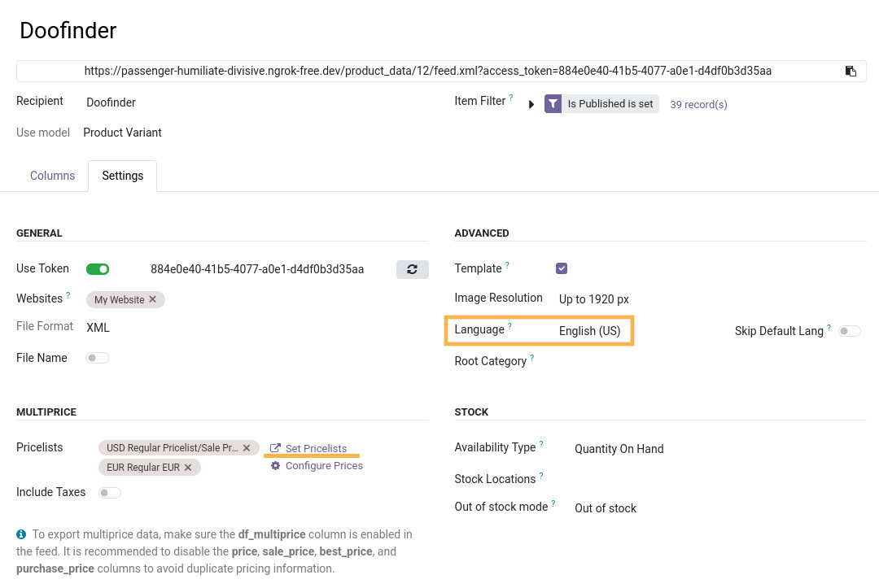Click the filter funnel icon
The image size is (879, 588).
(553, 103)
